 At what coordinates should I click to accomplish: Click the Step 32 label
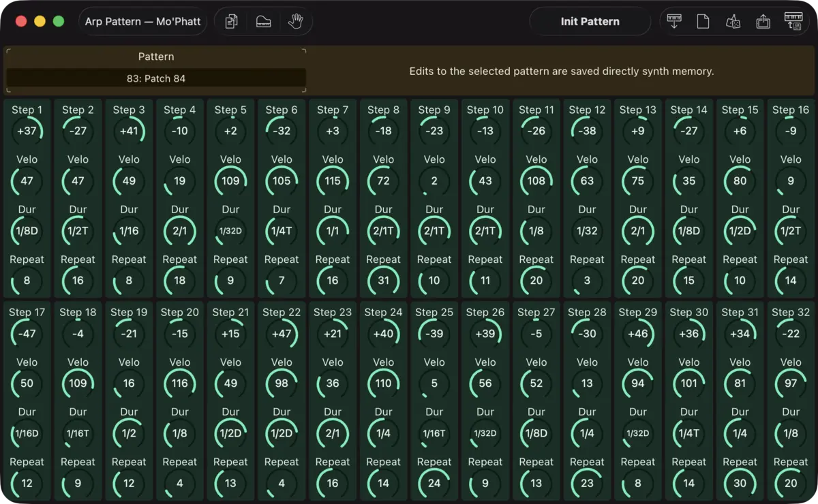pyautogui.click(x=791, y=313)
